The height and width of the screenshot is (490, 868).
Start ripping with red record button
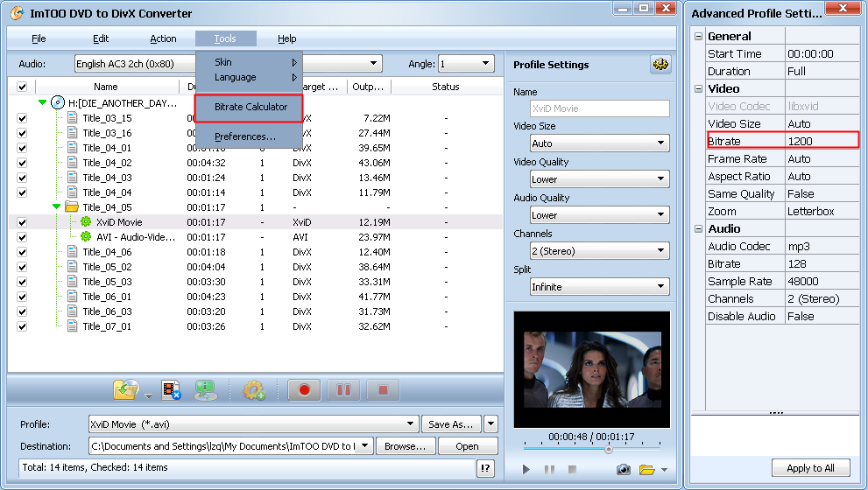point(304,390)
